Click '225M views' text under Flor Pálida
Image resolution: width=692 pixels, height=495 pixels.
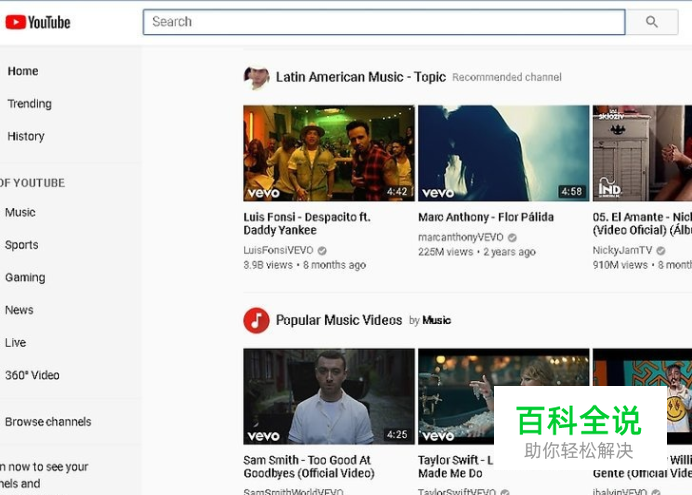pyautogui.click(x=446, y=252)
